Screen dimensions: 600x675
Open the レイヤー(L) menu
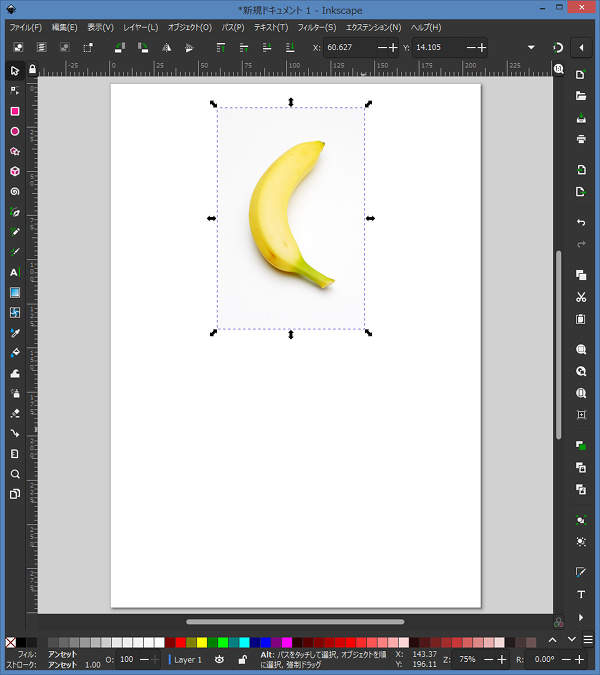tap(141, 28)
